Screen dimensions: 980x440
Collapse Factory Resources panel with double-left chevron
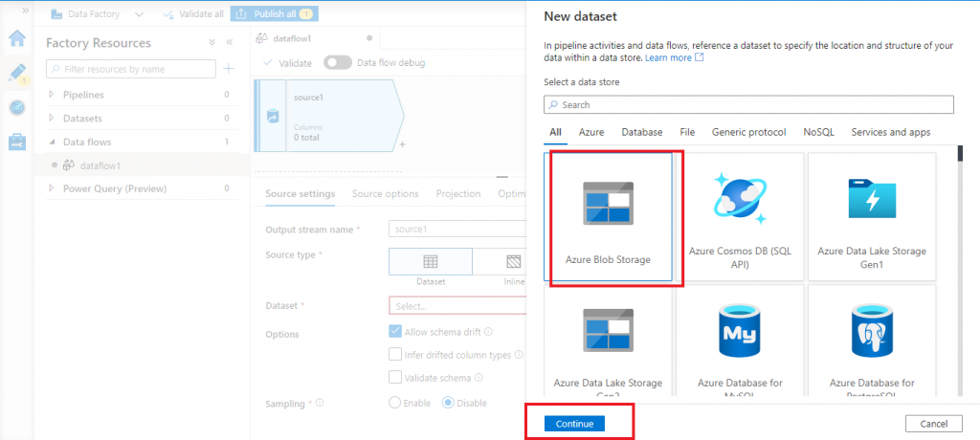tap(229, 42)
